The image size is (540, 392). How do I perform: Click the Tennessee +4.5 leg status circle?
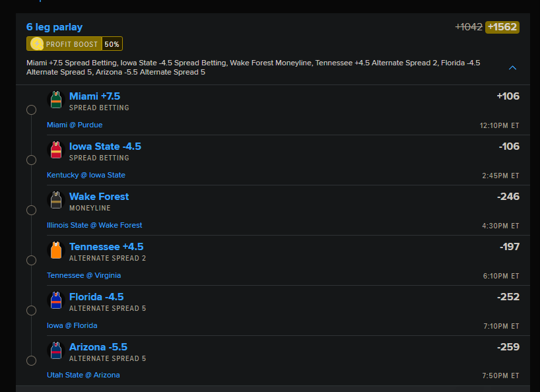click(x=31, y=260)
